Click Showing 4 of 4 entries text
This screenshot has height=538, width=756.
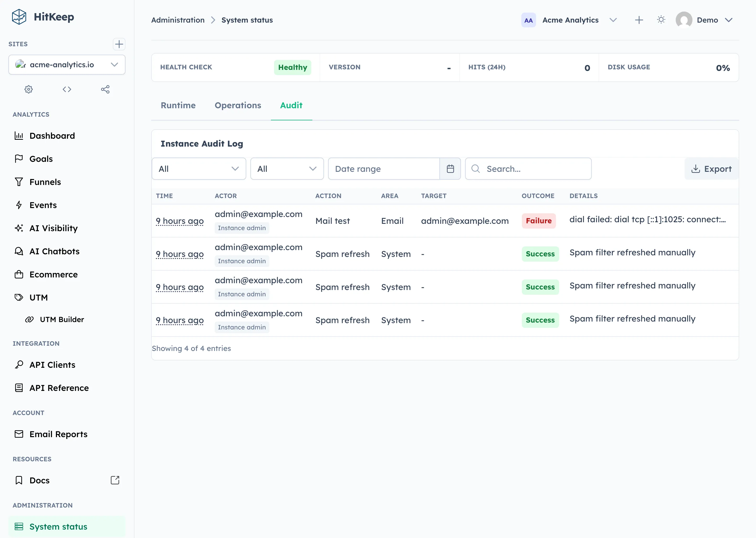click(x=191, y=349)
